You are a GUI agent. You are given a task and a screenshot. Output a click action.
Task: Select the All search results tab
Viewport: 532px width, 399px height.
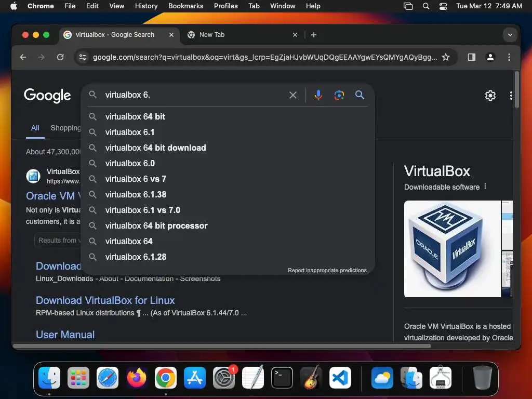coord(35,128)
